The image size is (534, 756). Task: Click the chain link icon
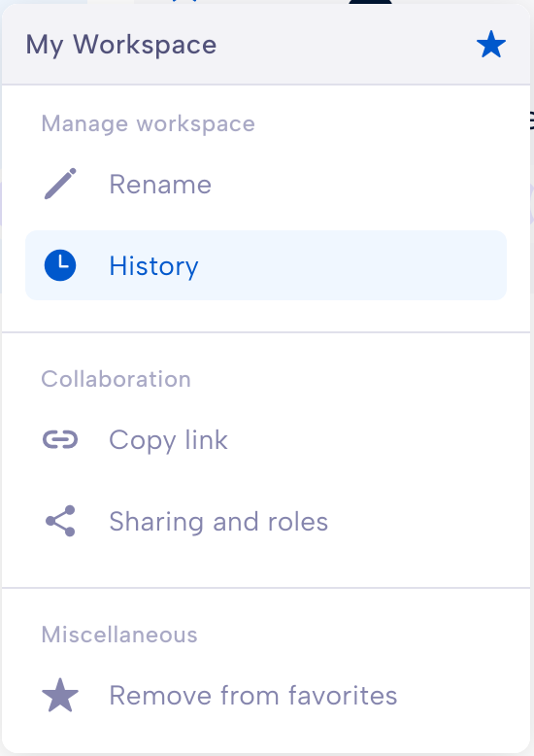pyautogui.click(x=60, y=440)
